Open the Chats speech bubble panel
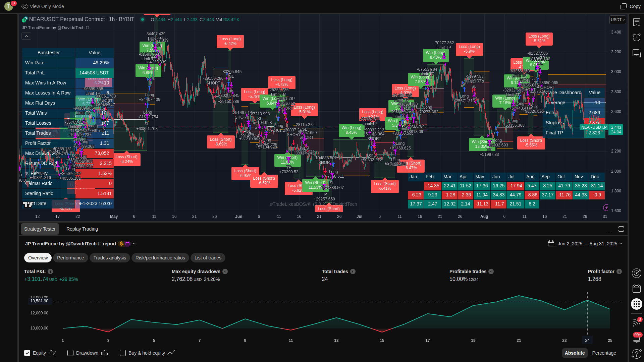 tap(636, 53)
